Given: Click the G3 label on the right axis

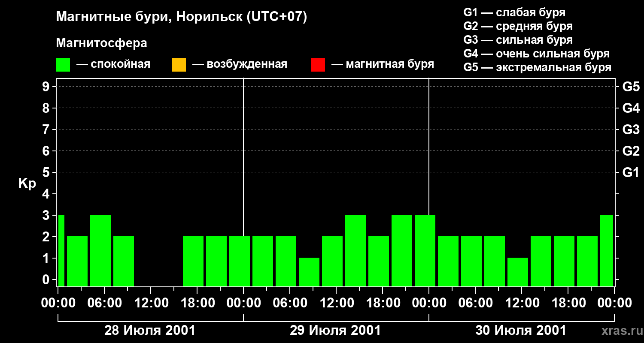Looking at the screenshot, I should pyautogui.click(x=631, y=129).
